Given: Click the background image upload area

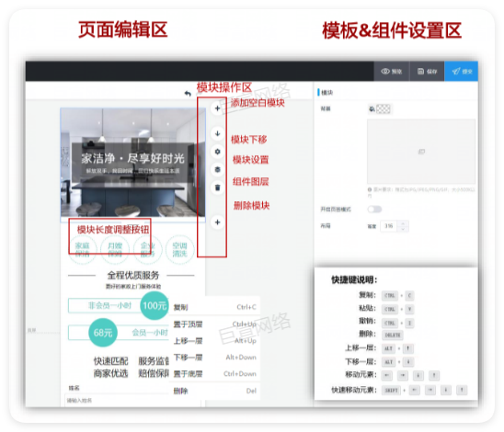Looking at the screenshot, I should (421, 152).
